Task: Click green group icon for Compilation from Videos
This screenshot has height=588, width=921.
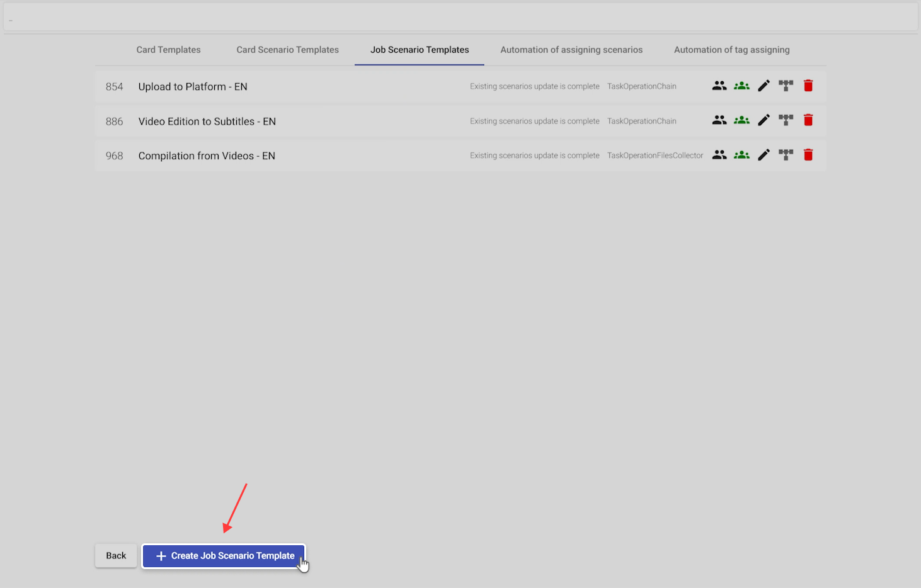Action: coord(741,155)
